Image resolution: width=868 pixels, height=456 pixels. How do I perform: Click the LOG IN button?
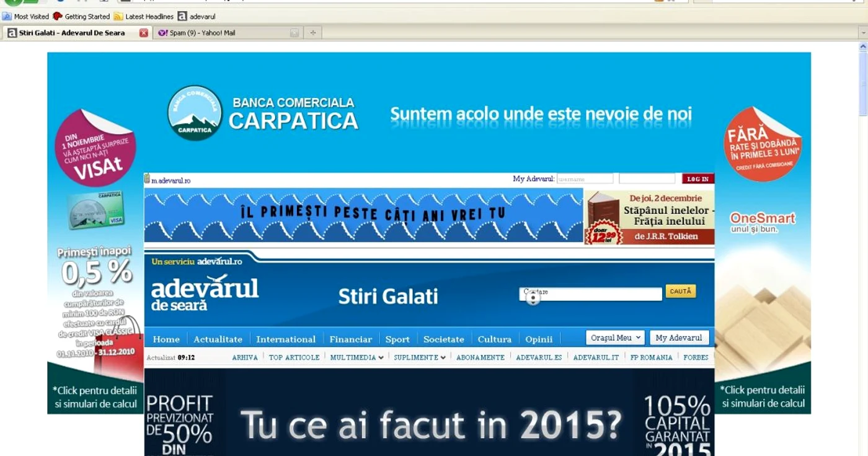[698, 179]
